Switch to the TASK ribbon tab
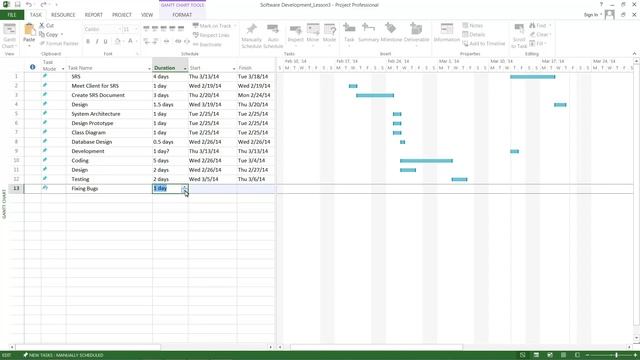The image size is (640, 360). (x=36, y=15)
